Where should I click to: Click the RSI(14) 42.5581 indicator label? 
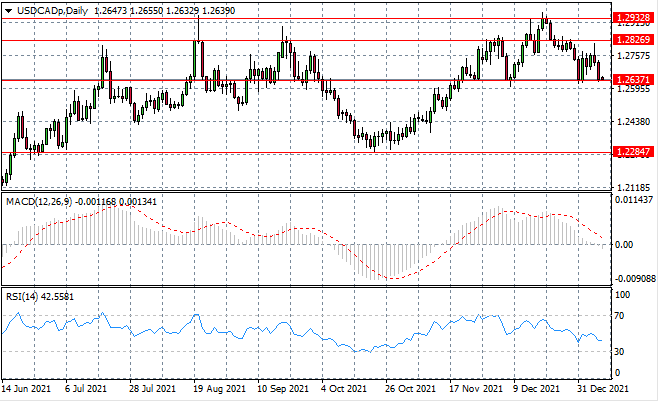tap(40, 297)
